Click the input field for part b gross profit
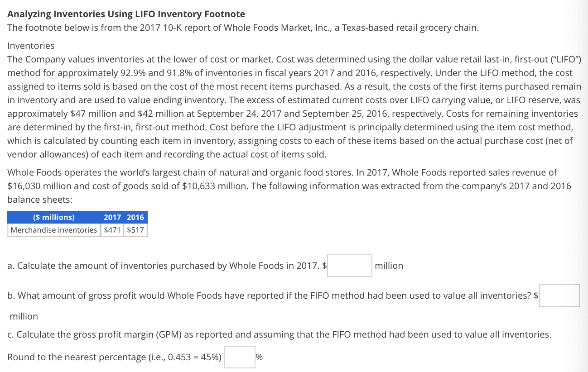Image resolution: width=588 pixels, height=372 pixels. [x=559, y=295]
